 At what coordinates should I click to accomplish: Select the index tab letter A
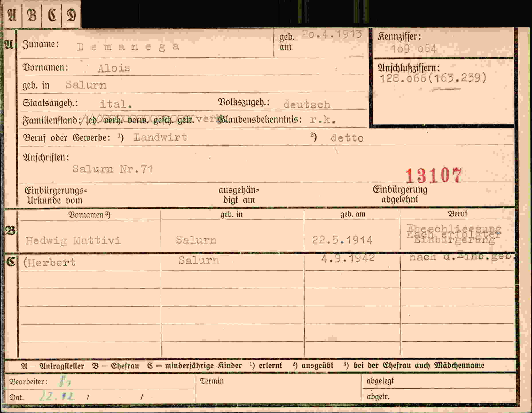(12, 15)
